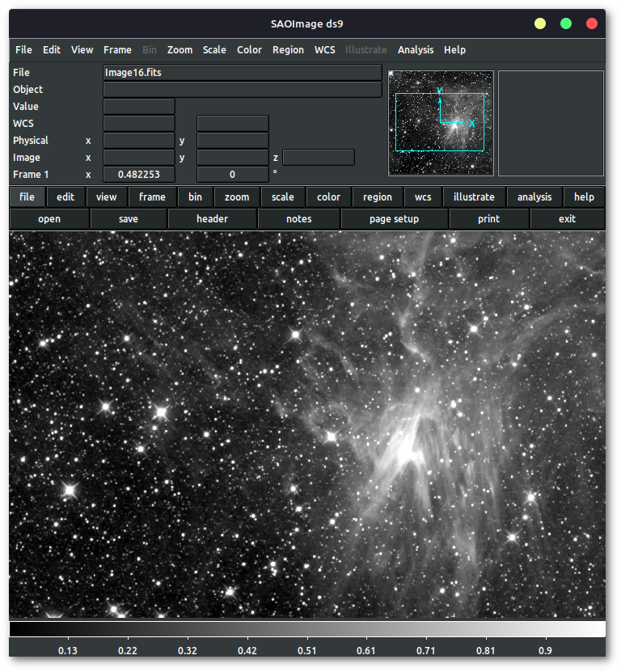This screenshot has width=621, height=672.
Task: Open the notes button
Action: pos(299,219)
